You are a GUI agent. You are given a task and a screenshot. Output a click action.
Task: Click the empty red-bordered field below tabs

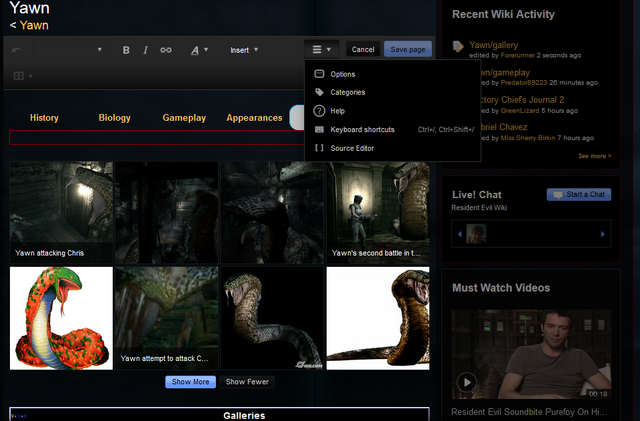click(156, 138)
